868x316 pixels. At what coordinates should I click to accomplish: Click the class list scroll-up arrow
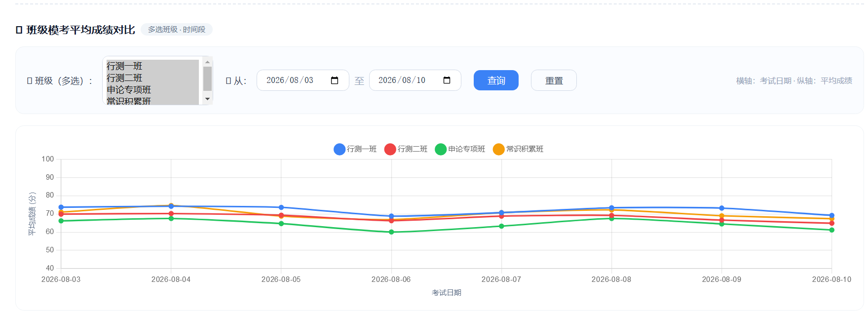pyautogui.click(x=207, y=62)
